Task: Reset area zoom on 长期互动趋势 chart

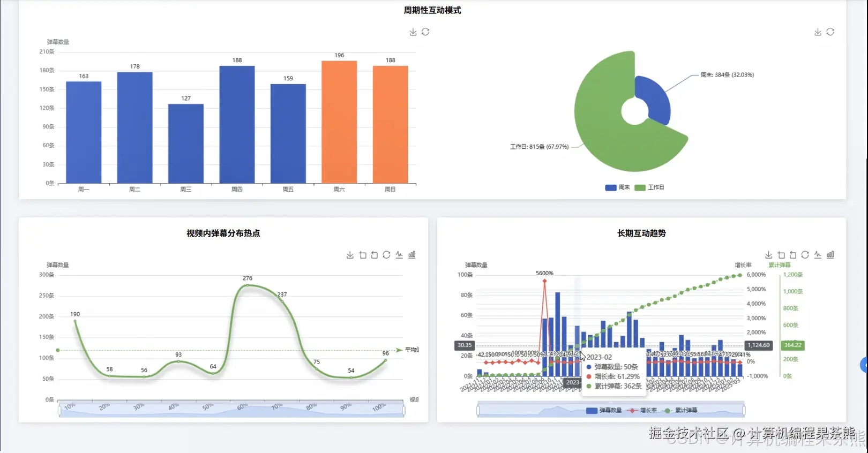Action: pyautogui.click(x=793, y=255)
